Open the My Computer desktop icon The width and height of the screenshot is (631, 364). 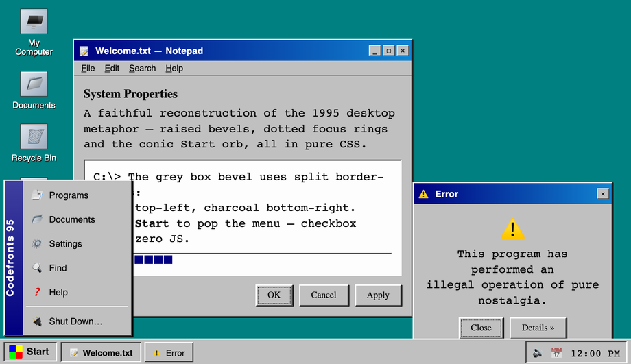click(x=34, y=32)
